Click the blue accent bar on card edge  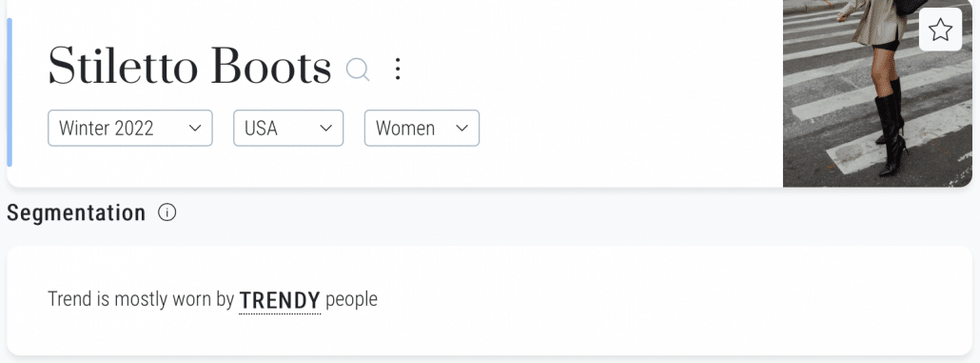click(x=10, y=92)
